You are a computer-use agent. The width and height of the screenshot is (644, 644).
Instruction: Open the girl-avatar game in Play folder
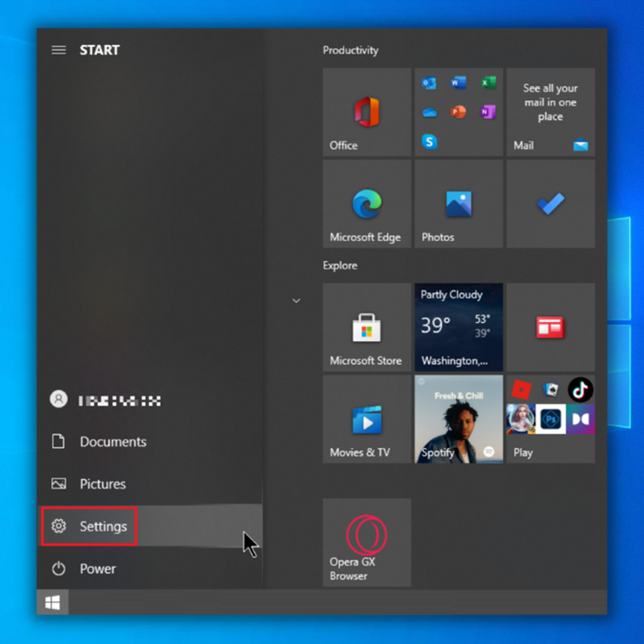tap(520, 419)
